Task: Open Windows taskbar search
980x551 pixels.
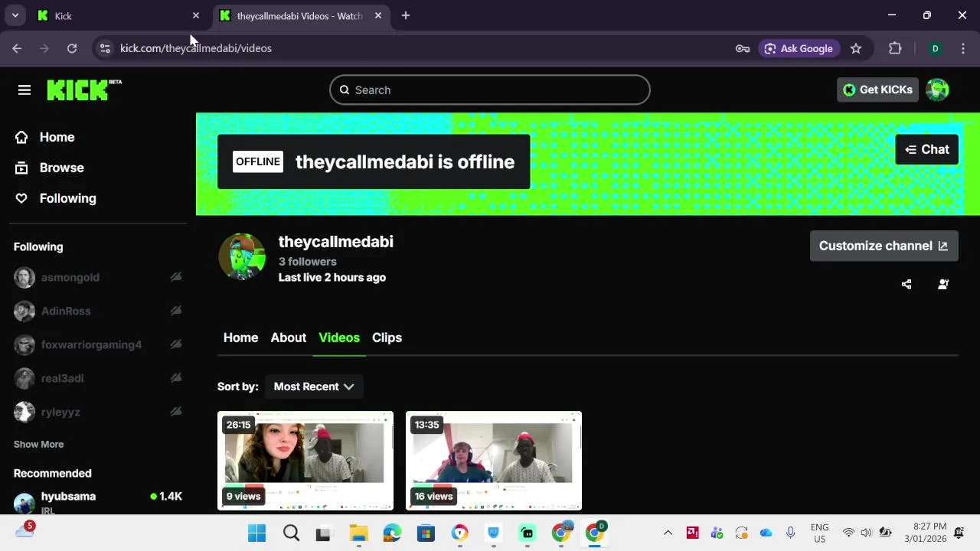Action: (291, 533)
